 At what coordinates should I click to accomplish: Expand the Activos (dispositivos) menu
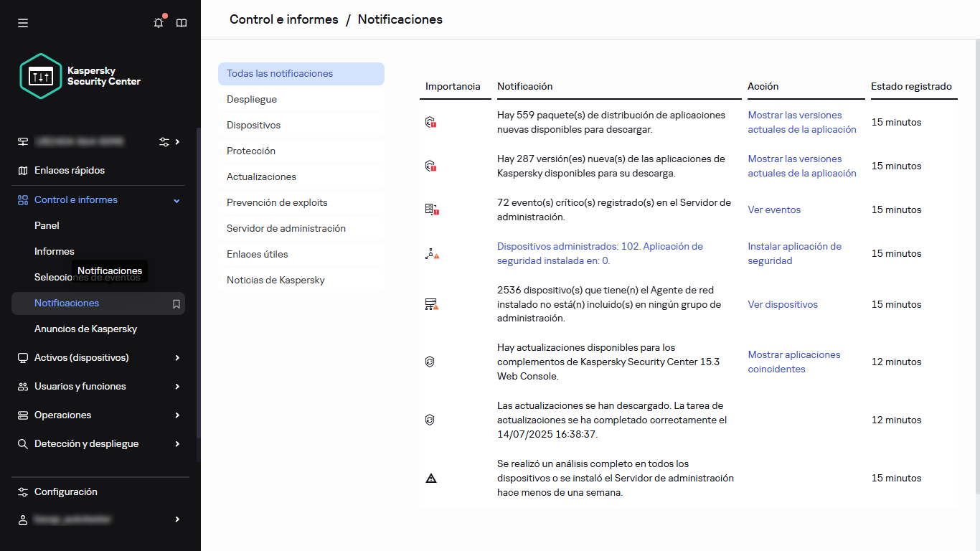click(177, 358)
